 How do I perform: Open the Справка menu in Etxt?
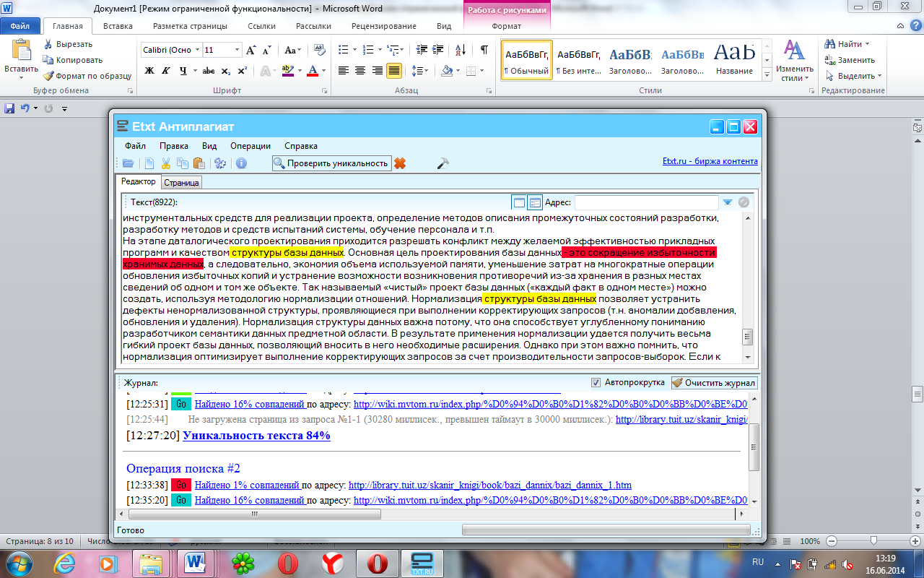(301, 145)
